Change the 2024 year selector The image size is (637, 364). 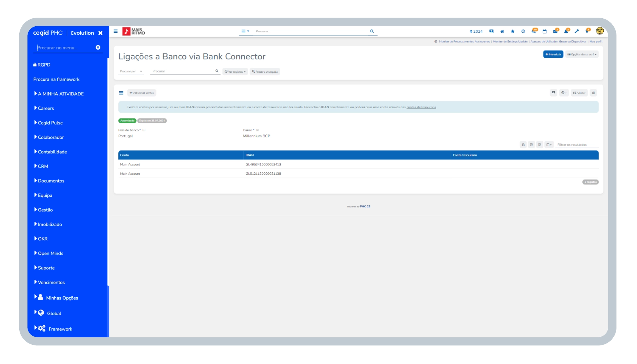[476, 31]
